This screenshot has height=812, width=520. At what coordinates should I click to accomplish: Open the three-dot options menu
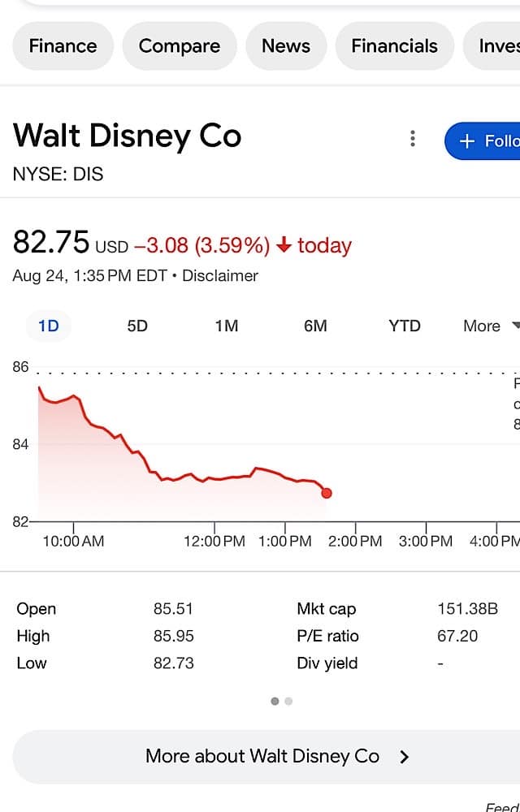point(412,139)
